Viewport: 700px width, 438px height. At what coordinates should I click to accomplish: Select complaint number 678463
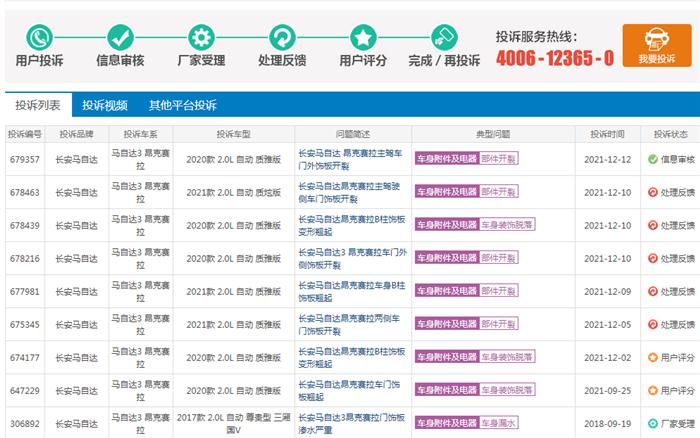pyautogui.click(x=25, y=192)
